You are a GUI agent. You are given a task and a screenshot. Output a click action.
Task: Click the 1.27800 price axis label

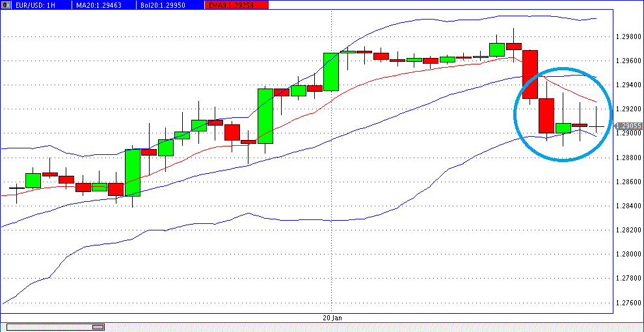pos(628,279)
